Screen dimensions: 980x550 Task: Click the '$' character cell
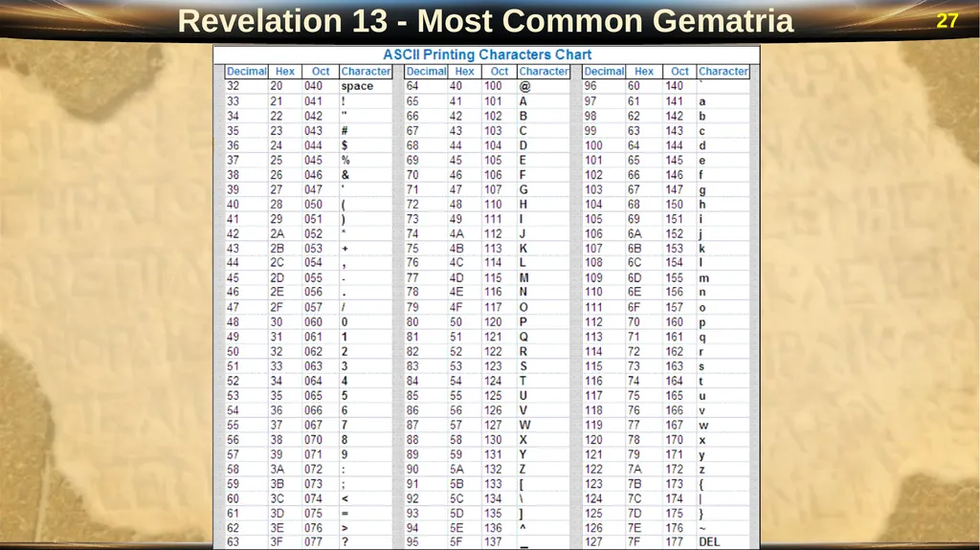(x=345, y=145)
